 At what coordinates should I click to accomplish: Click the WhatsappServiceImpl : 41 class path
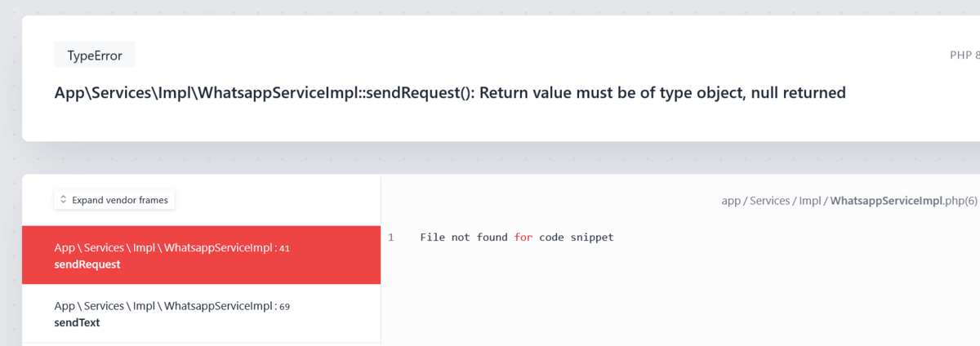pyautogui.click(x=171, y=248)
